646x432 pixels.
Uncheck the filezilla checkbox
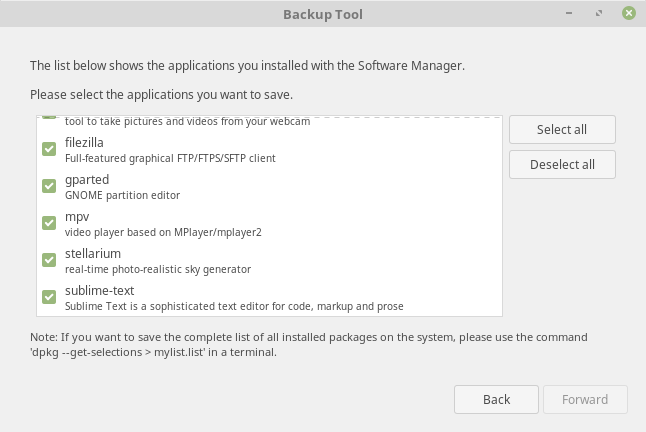coord(49,149)
